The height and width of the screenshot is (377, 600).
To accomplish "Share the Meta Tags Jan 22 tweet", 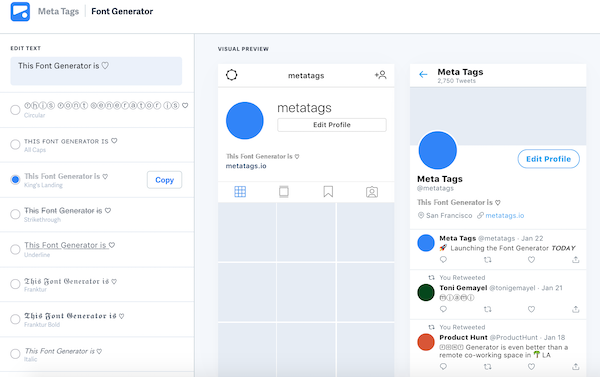I will 576,259.
